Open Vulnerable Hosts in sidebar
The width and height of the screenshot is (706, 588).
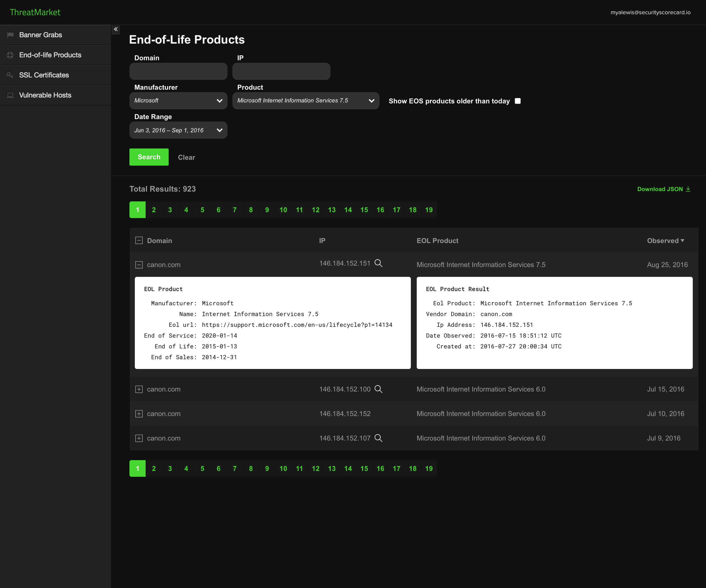pyautogui.click(x=55, y=95)
